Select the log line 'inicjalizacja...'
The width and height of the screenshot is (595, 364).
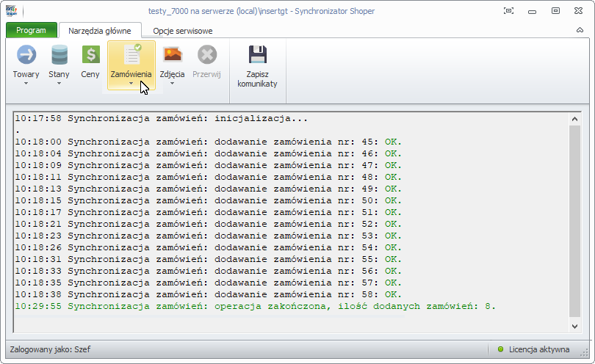tap(162, 119)
